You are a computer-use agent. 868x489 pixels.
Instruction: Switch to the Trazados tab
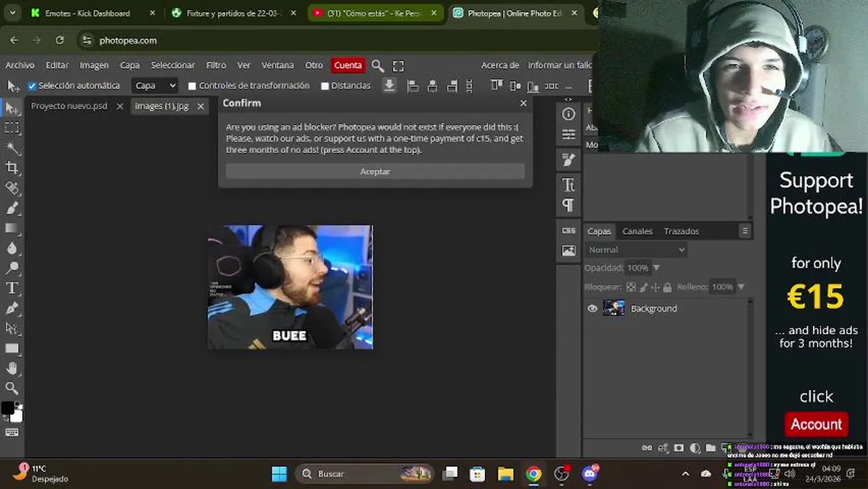tap(681, 232)
